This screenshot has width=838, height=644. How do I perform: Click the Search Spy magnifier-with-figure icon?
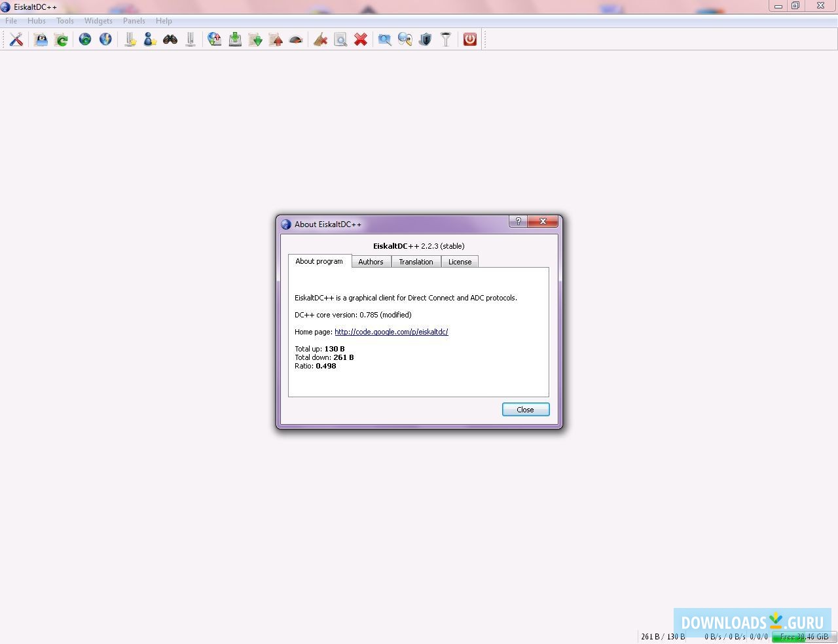point(405,39)
